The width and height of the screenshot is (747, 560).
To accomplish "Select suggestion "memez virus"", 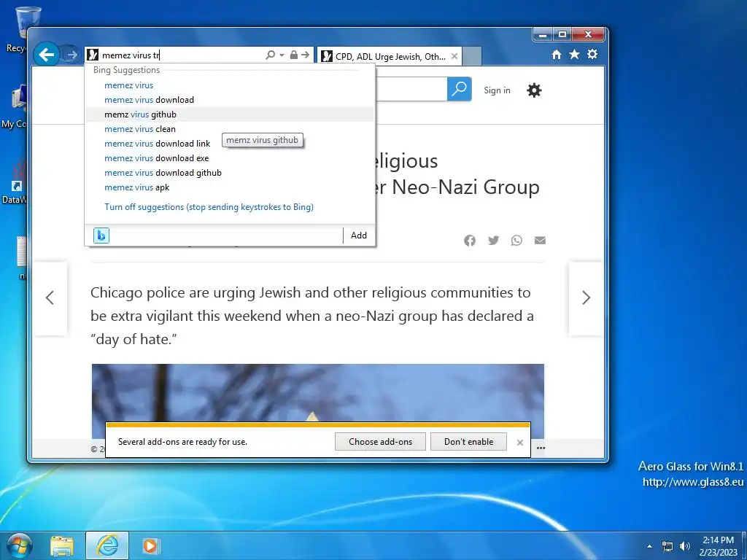I will tap(230, 85).
